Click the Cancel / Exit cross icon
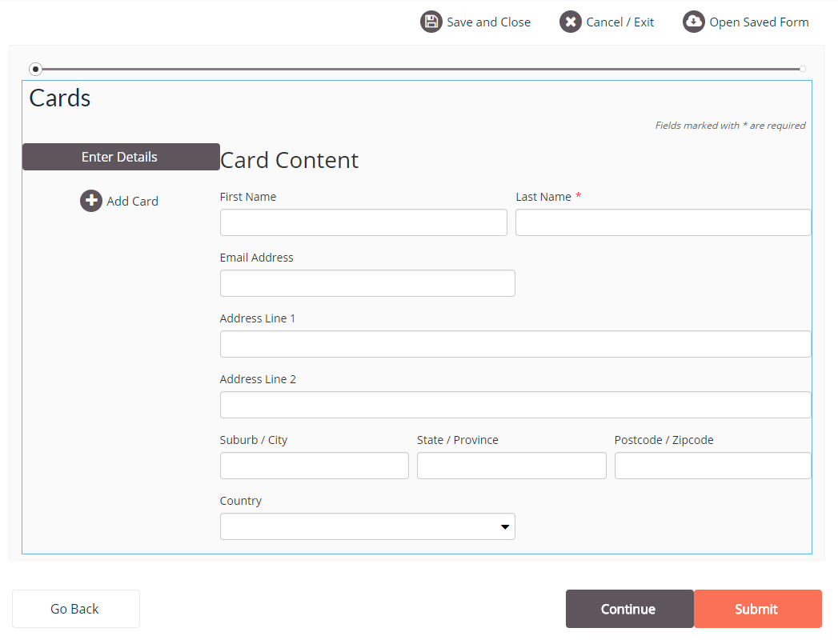This screenshot has height=644, width=838. (570, 22)
